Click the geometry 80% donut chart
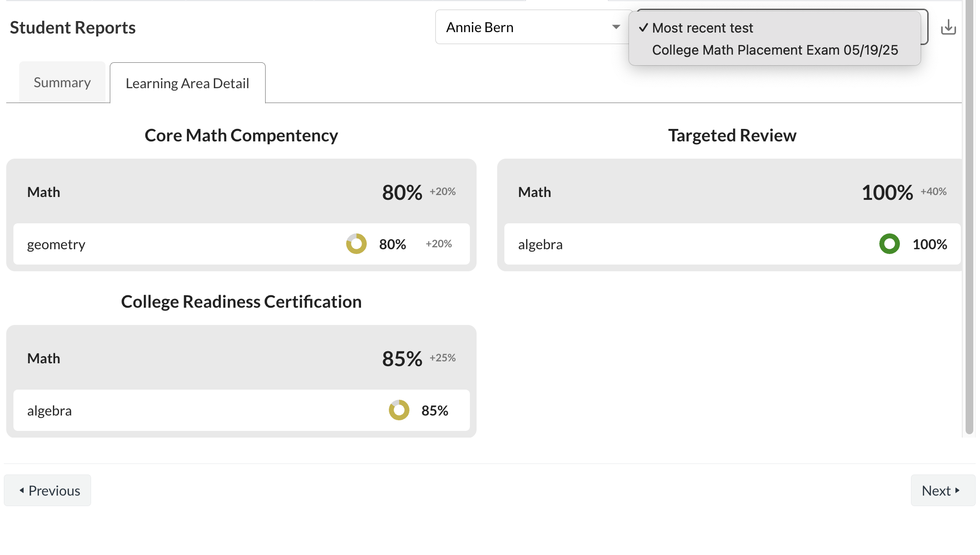This screenshot has width=980, height=555. tap(356, 244)
